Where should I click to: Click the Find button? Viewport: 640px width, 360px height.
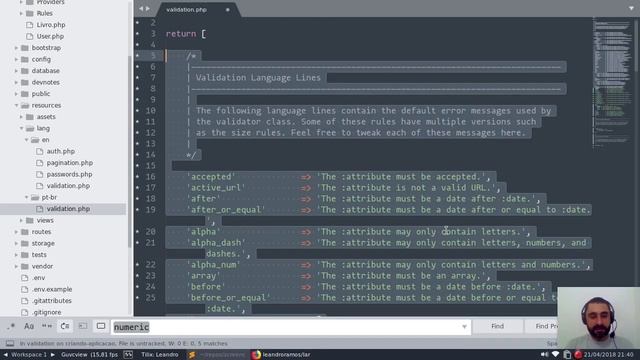tap(498, 326)
